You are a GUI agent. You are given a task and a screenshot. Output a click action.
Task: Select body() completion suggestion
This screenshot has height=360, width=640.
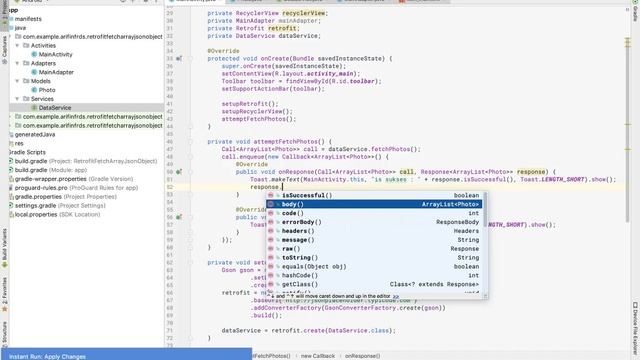click(x=374, y=204)
